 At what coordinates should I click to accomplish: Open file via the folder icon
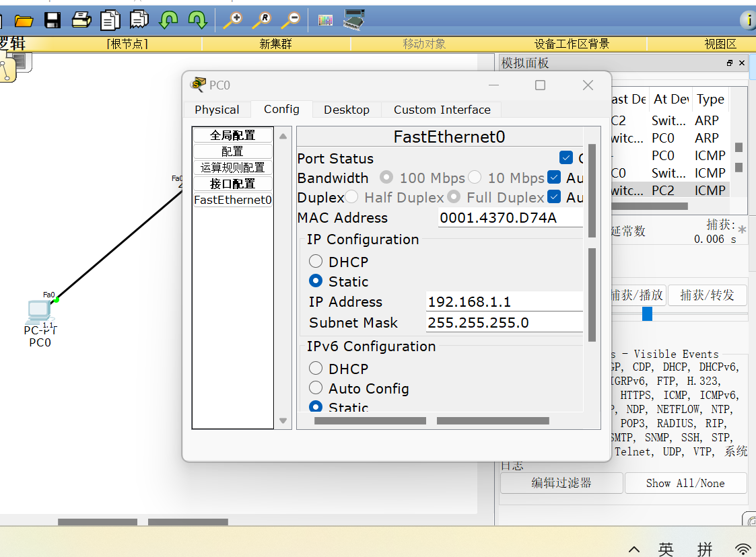(x=24, y=20)
